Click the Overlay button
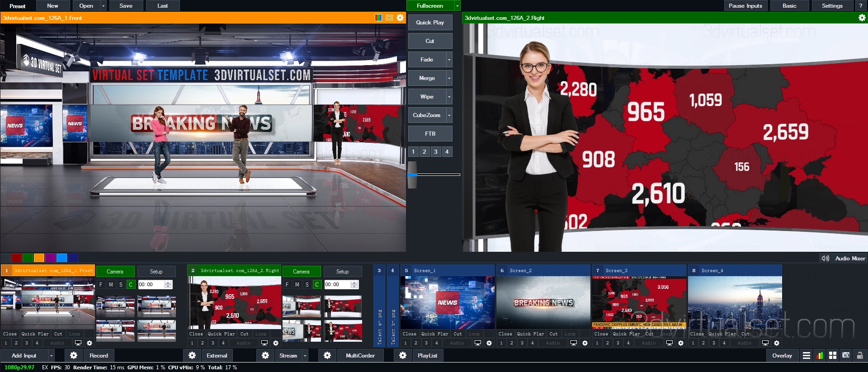Screen dimensions: 868x372 point(782,356)
